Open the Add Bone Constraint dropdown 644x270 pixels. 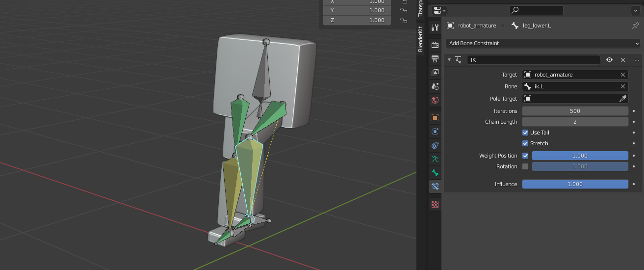543,43
